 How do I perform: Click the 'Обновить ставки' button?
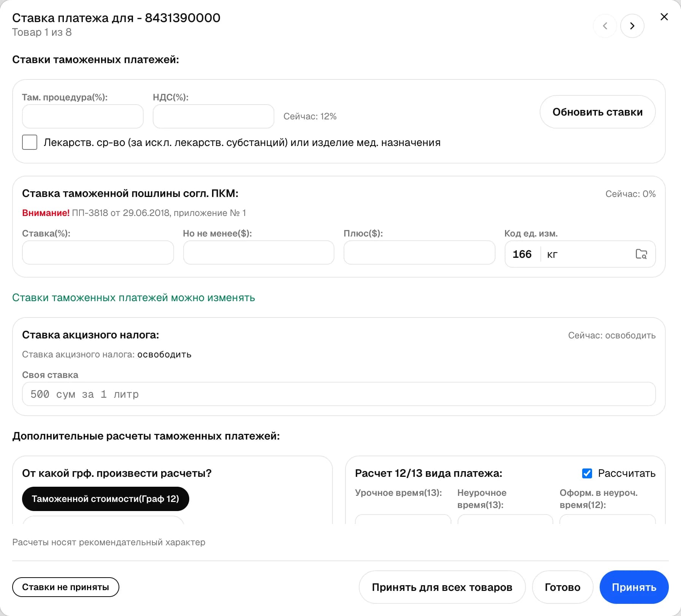[x=597, y=112]
